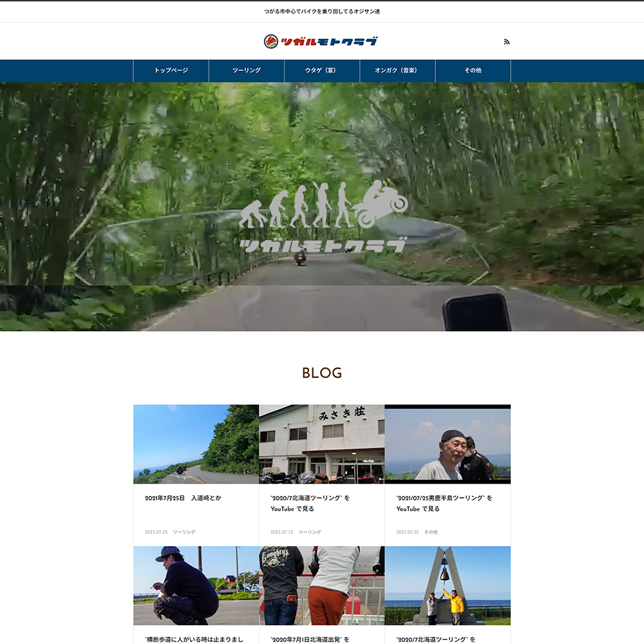The width and height of the screenshot is (644, 644).
Task: Open the ツーリング navigation menu
Action: tap(247, 70)
